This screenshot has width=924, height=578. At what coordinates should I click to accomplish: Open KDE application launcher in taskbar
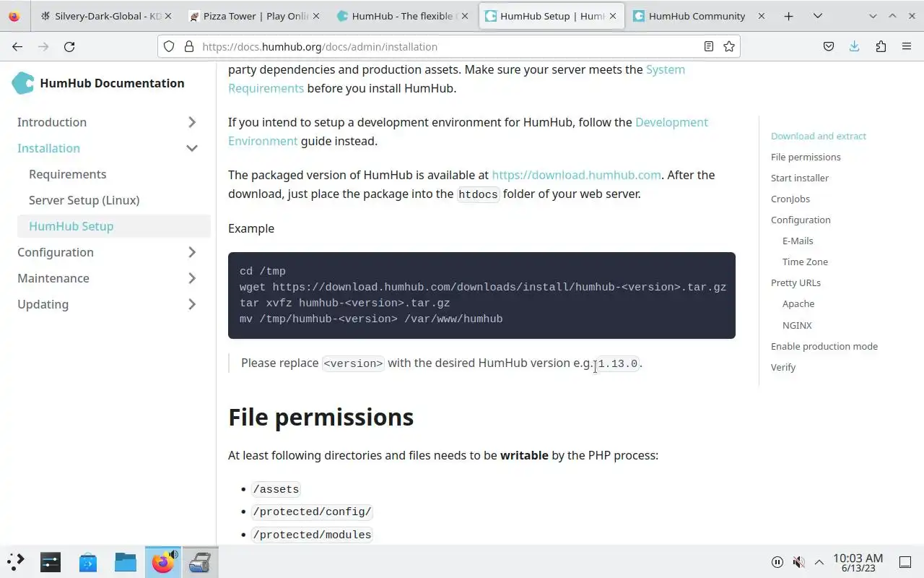click(15, 562)
